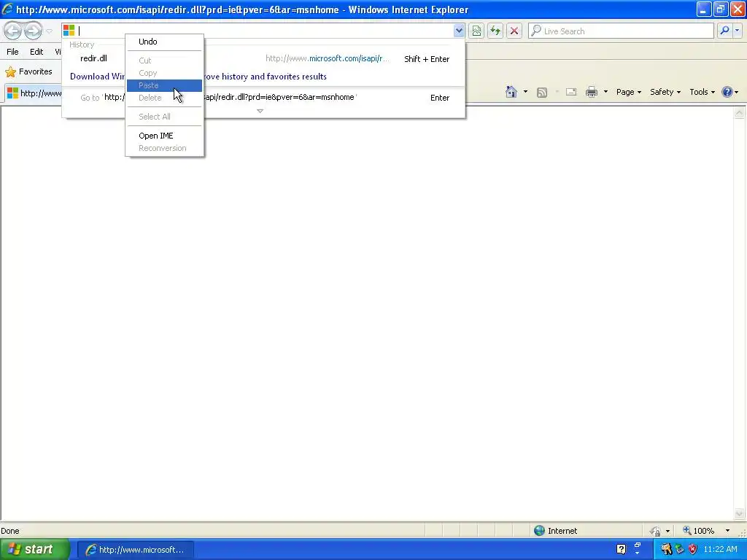Click the red Stop loading icon
This screenshot has height=560, width=747.
click(514, 31)
